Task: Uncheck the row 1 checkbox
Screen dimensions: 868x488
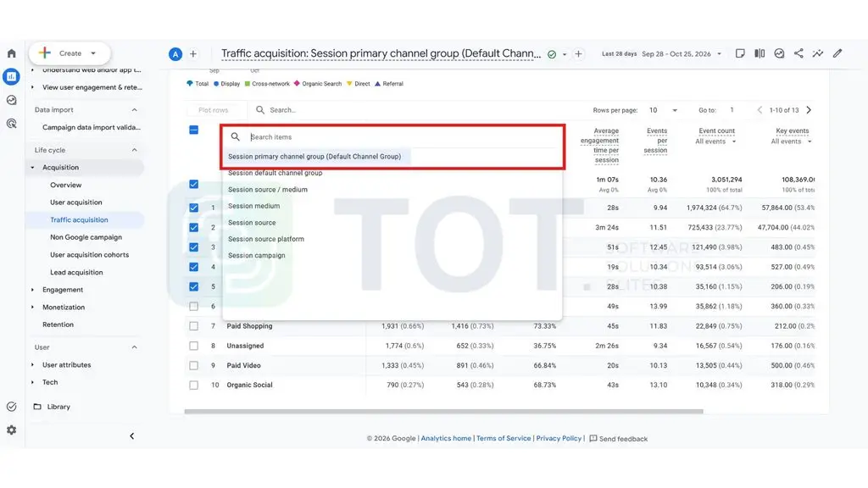Action: coord(194,208)
